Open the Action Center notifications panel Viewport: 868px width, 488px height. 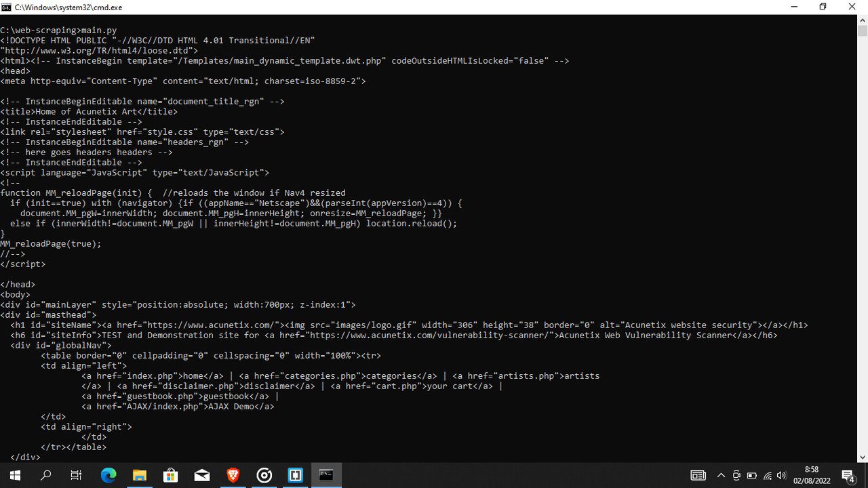click(848, 475)
